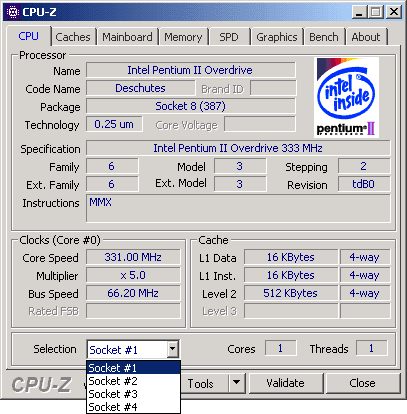The height and width of the screenshot is (414, 407).
Task: Click the CPU-Z title bar icon
Action: pyautogui.click(x=13, y=12)
